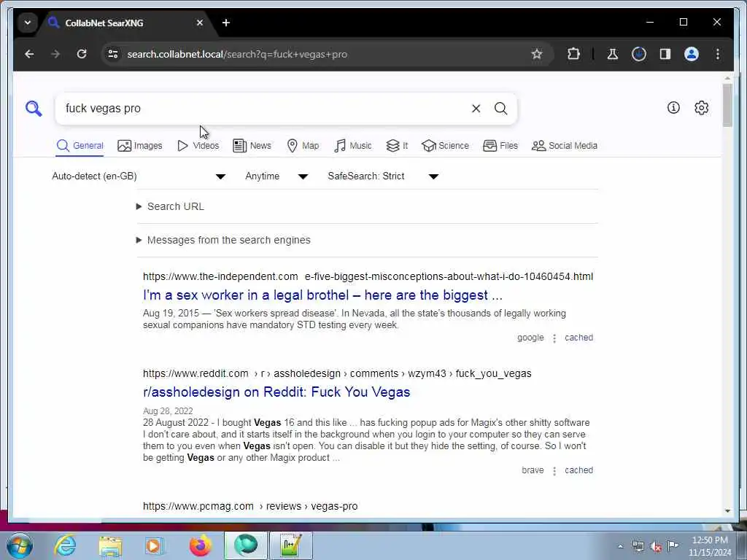Switch to the News tab

[x=252, y=146]
